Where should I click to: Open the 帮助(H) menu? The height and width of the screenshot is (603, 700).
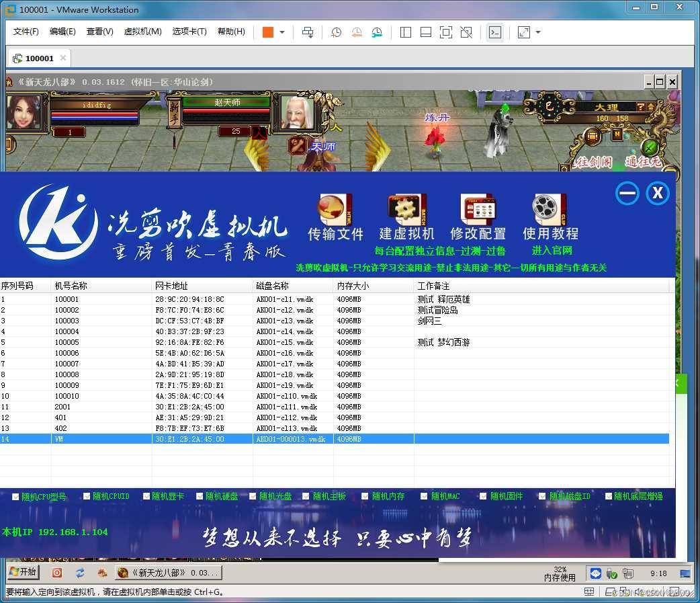(231, 32)
